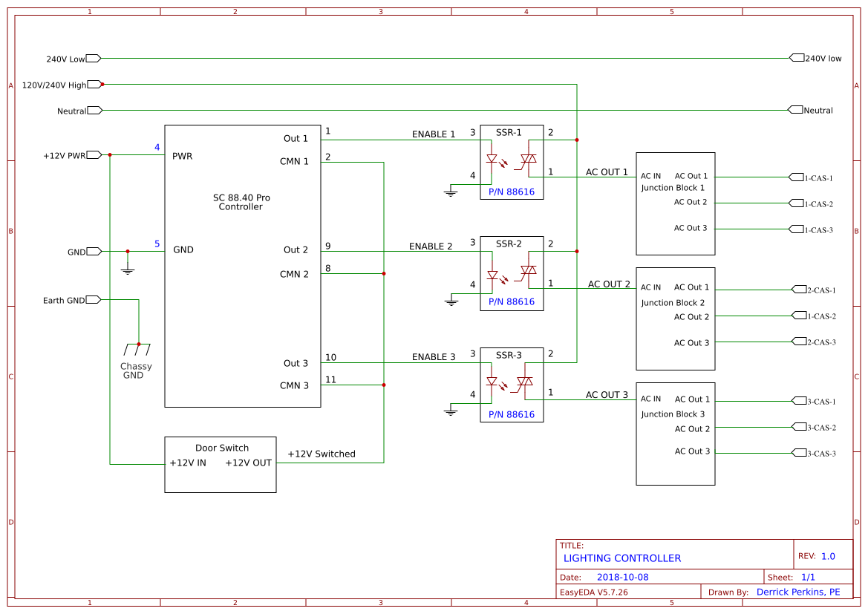Click the 2-CAS-3 output port
The width and height of the screenshot is (868, 614).
(800, 341)
